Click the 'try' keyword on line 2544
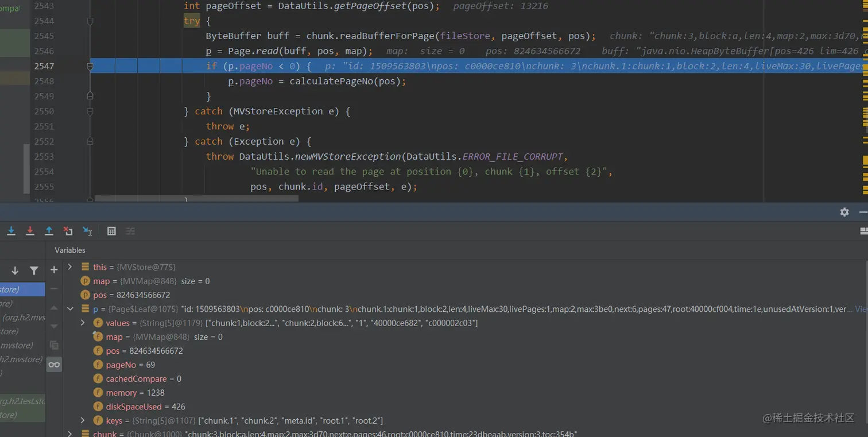868x437 pixels. (192, 21)
